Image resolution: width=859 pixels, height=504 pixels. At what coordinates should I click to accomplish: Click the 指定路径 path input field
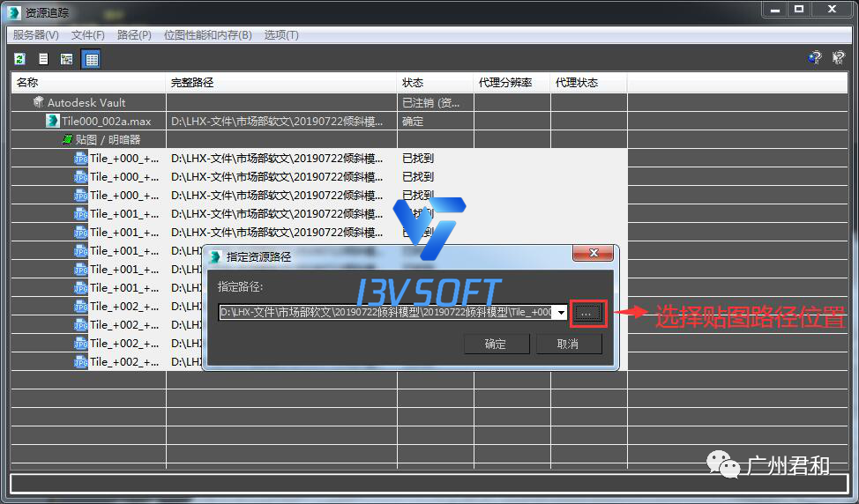click(x=386, y=313)
